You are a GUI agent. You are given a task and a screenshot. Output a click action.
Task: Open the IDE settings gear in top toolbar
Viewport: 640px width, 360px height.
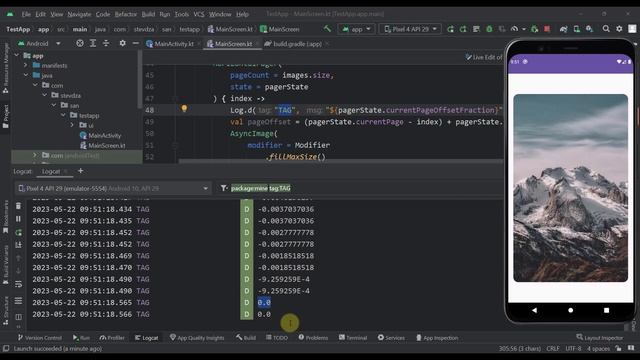click(619, 29)
